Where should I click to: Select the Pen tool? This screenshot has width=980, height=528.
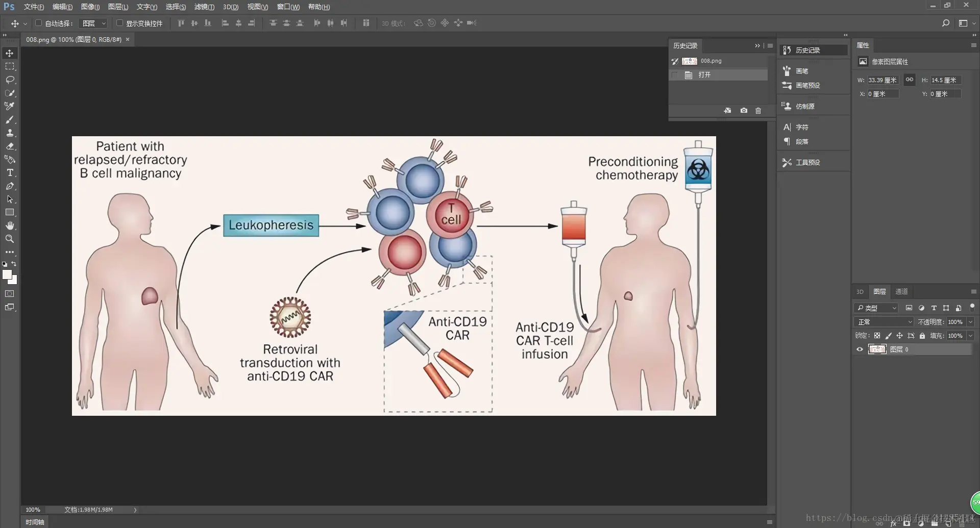pos(10,186)
